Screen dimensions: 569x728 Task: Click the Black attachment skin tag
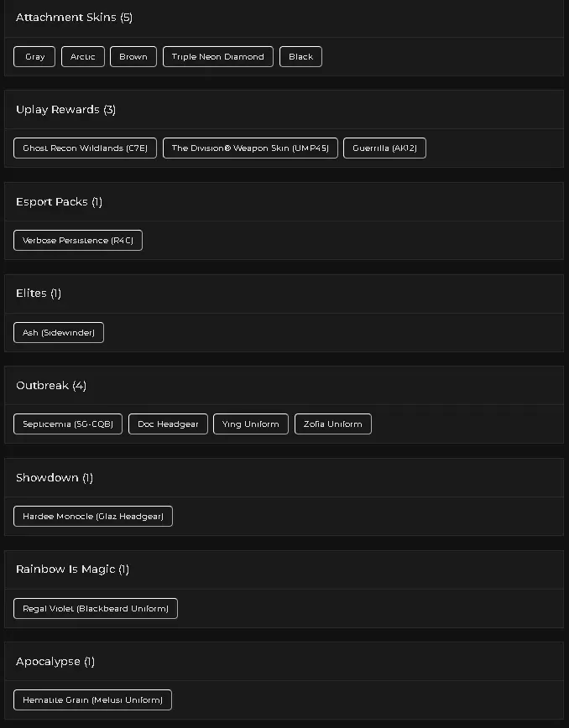click(x=300, y=57)
